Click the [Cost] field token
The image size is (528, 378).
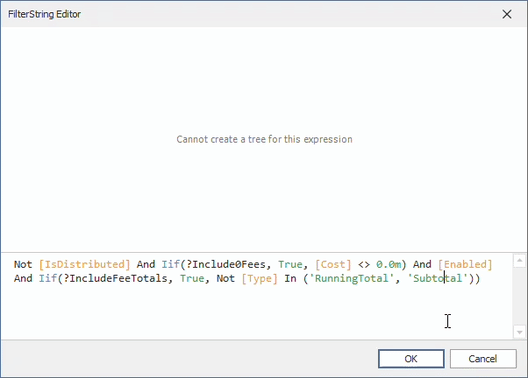point(333,264)
